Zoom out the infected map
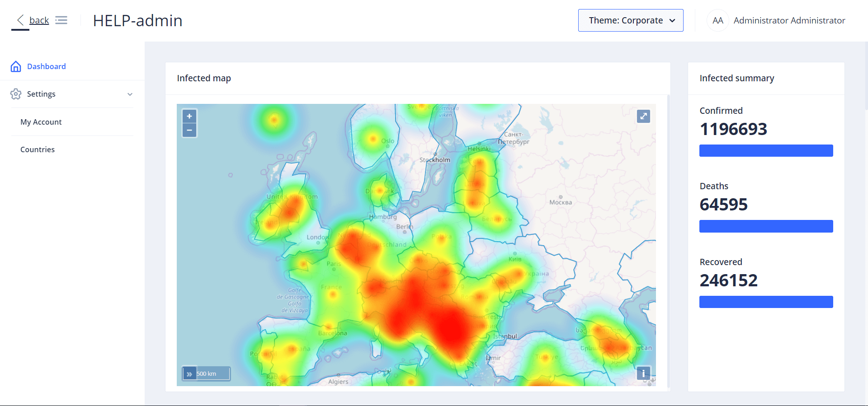Image resolution: width=868 pixels, height=406 pixels. click(189, 130)
